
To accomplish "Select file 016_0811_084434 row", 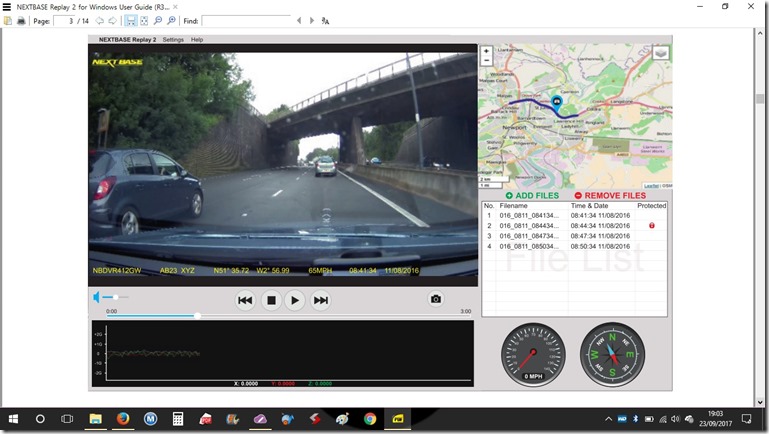I will click(x=574, y=226).
